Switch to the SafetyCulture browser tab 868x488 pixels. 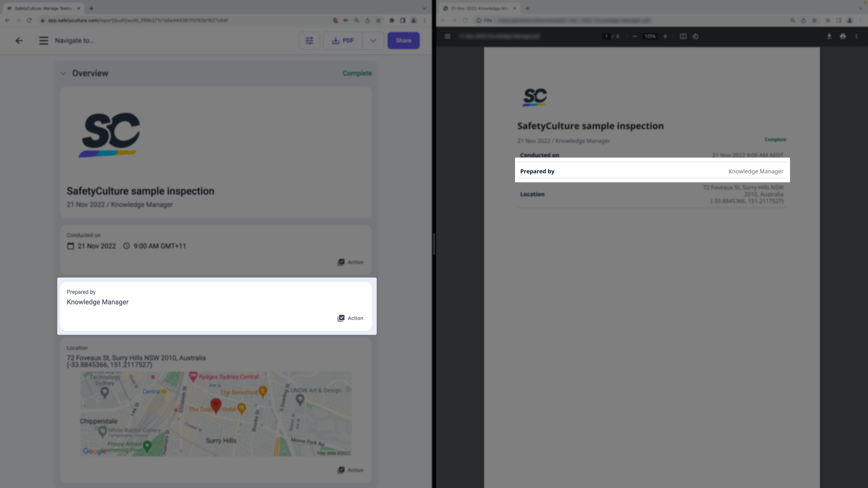tap(42, 8)
